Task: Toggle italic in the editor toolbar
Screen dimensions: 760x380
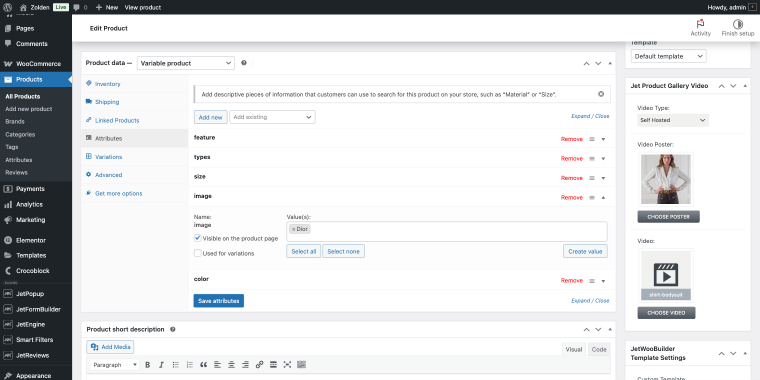Action: point(161,364)
